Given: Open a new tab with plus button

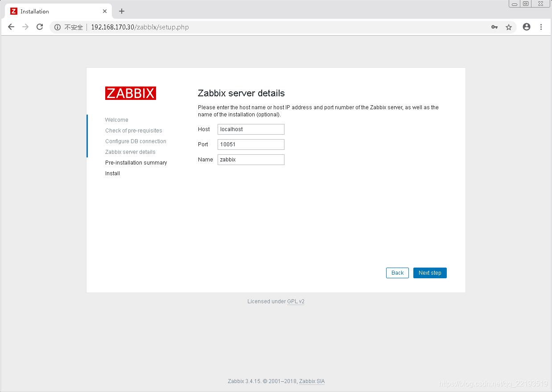Looking at the screenshot, I should (x=122, y=11).
